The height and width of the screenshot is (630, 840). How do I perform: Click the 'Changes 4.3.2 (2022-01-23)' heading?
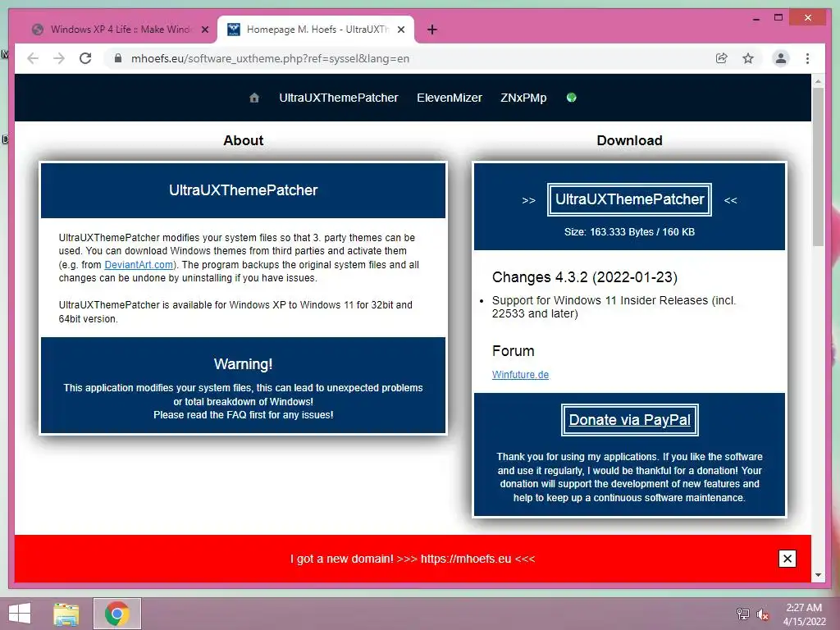(x=584, y=277)
